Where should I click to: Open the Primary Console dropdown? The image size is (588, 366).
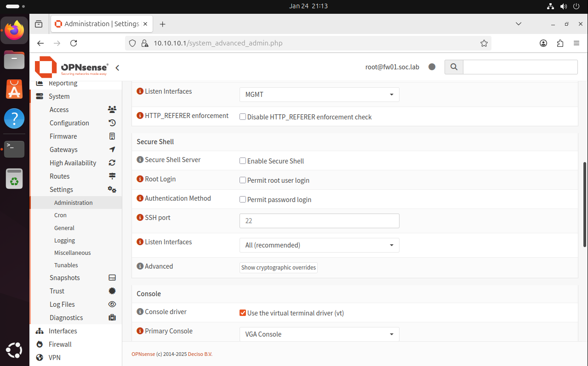pos(319,334)
